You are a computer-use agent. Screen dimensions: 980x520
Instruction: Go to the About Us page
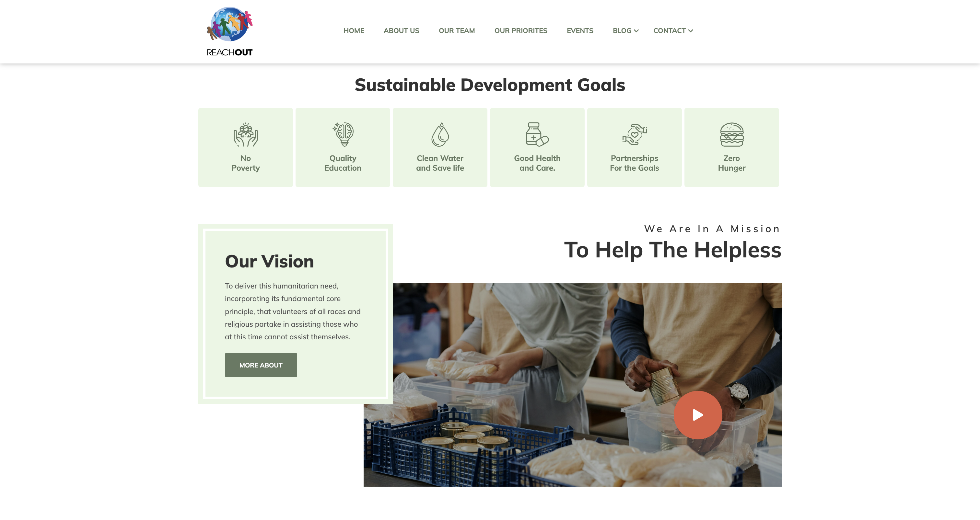tap(401, 31)
